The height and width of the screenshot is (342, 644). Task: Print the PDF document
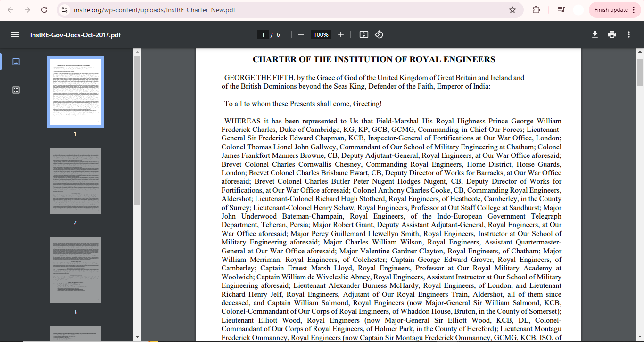tap(612, 34)
